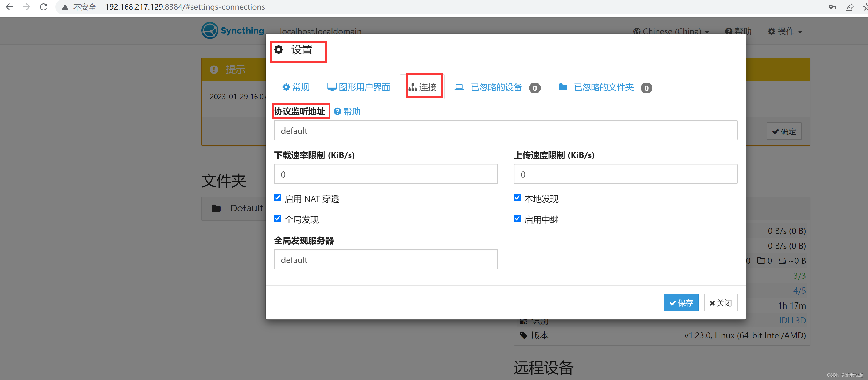868x380 pixels.
Task: Focus the 下载速率限制 input field
Action: (385, 174)
